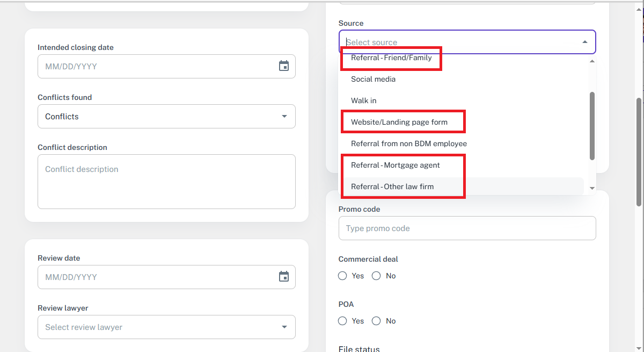Choose No for POA
644x352 pixels.
click(x=376, y=321)
